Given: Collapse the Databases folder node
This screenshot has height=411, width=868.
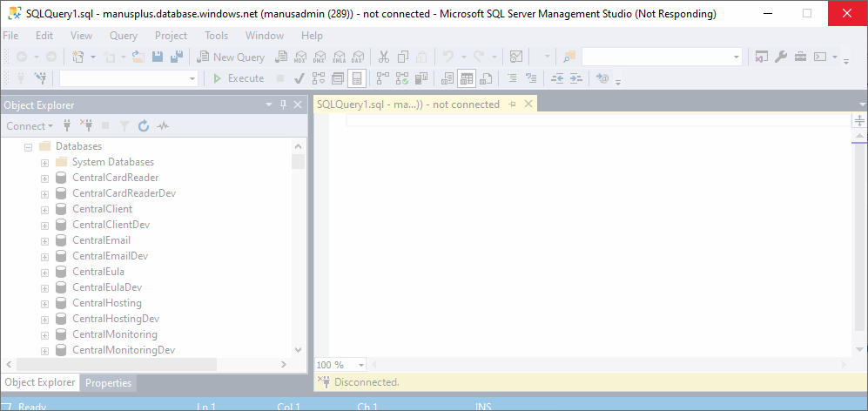Looking at the screenshot, I should pyautogui.click(x=28, y=147).
